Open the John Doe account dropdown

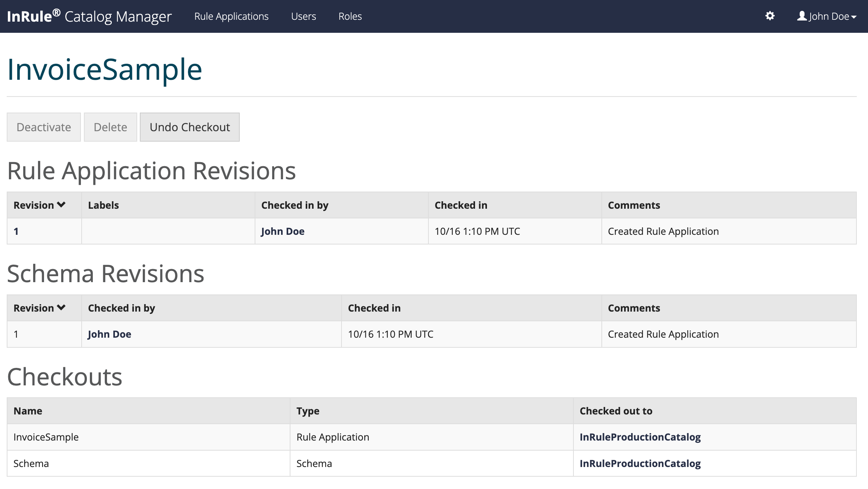click(x=831, y=16)
